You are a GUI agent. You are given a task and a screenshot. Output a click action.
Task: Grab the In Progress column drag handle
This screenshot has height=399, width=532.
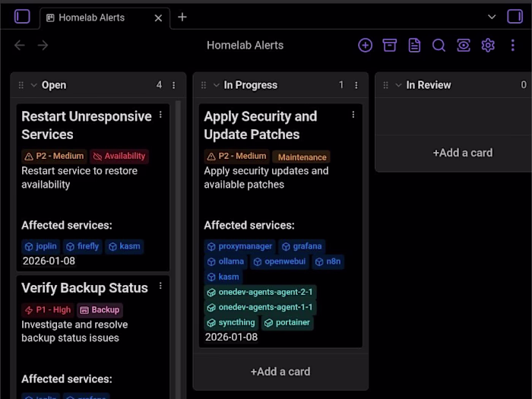[x=204, y=85]
